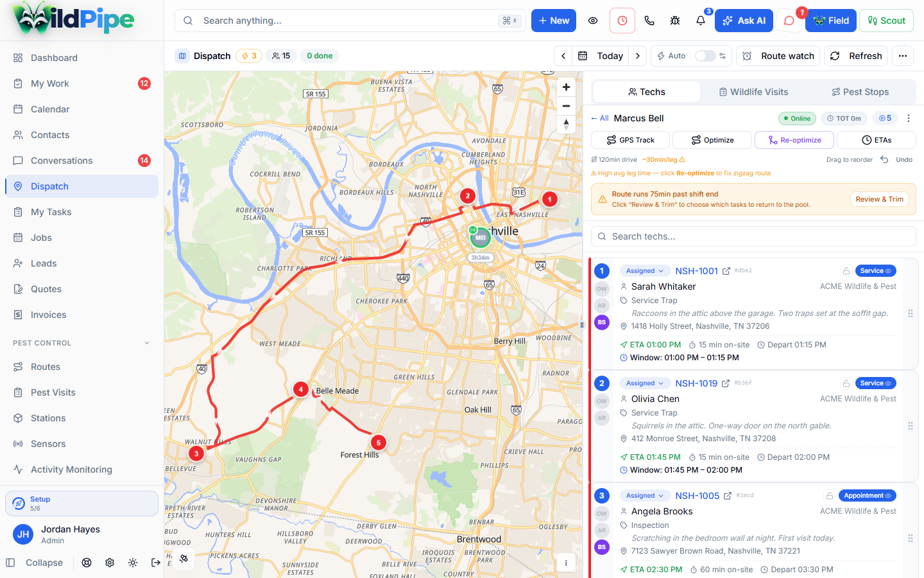This screenshot has width=924, height=578.
Task: Click map stop marker 4 near Belle Meade
Action: pos(300,389)
